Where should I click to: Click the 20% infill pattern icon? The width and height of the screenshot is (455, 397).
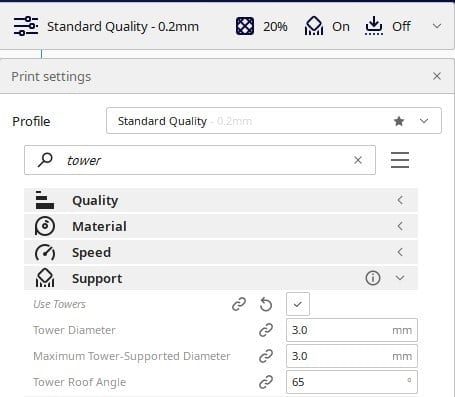(245, 26)
